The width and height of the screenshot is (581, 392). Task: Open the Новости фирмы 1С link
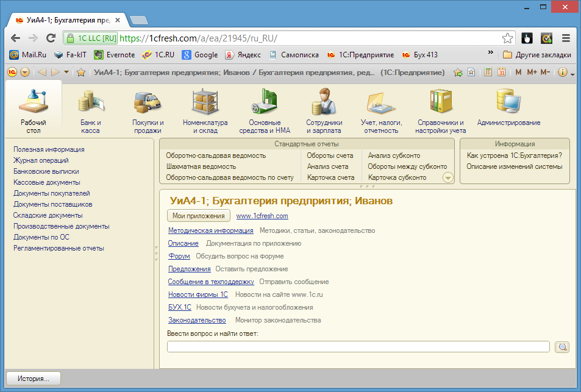(x=198, y=294)
